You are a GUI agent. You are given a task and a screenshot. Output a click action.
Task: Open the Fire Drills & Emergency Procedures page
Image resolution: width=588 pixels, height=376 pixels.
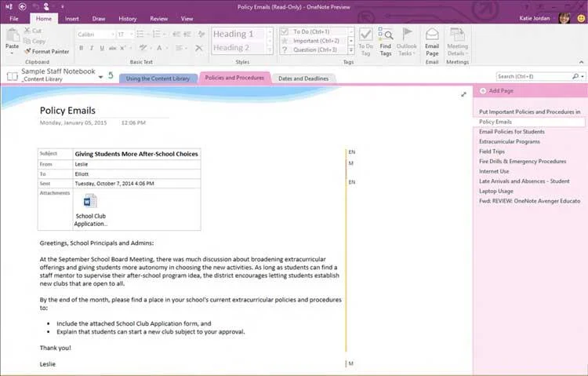coord(522,161)
